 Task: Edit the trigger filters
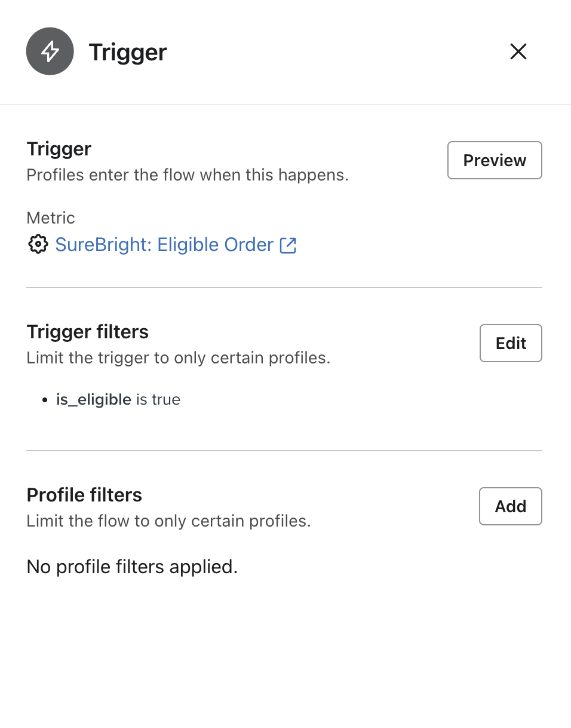(510, 342)
